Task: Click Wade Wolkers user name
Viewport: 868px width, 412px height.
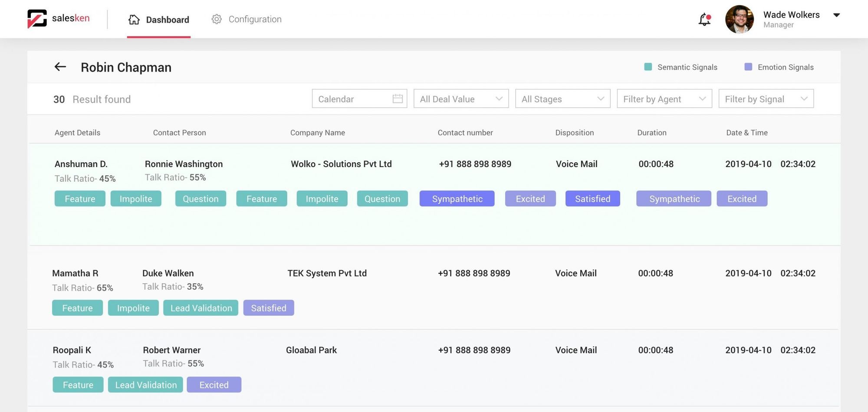Action: click(792, 15)
